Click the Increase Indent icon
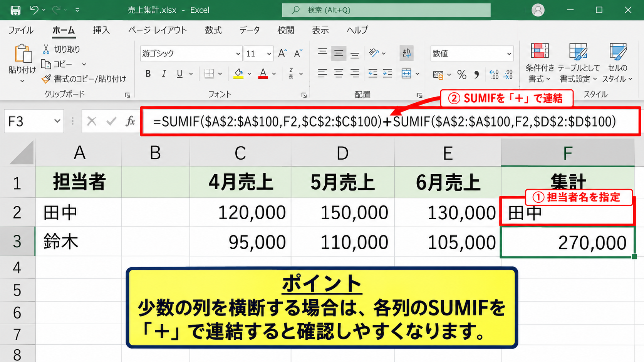Image resolution: width=644 pixels, height=362 pixels. pyautogui.click(x=387, y=73)
